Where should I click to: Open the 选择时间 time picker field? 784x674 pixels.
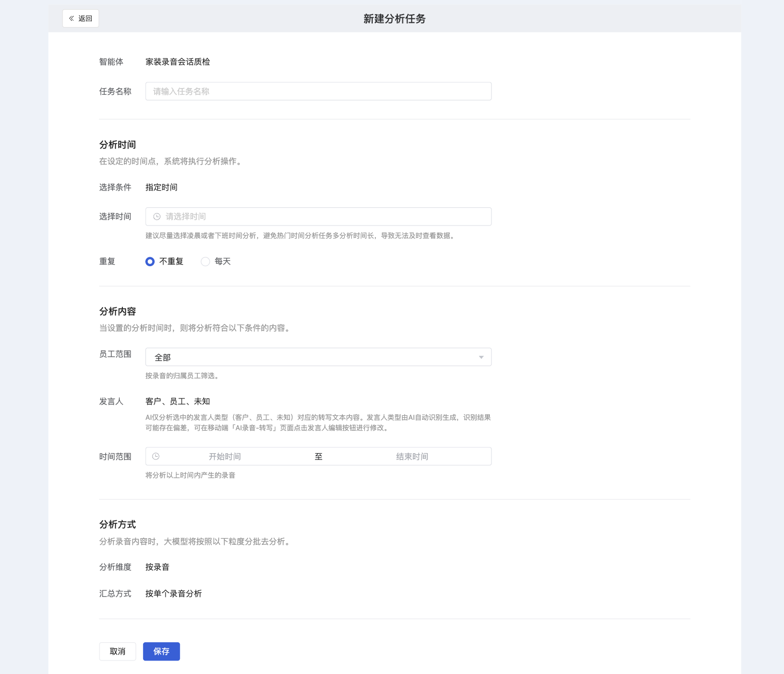coord(318,217)
